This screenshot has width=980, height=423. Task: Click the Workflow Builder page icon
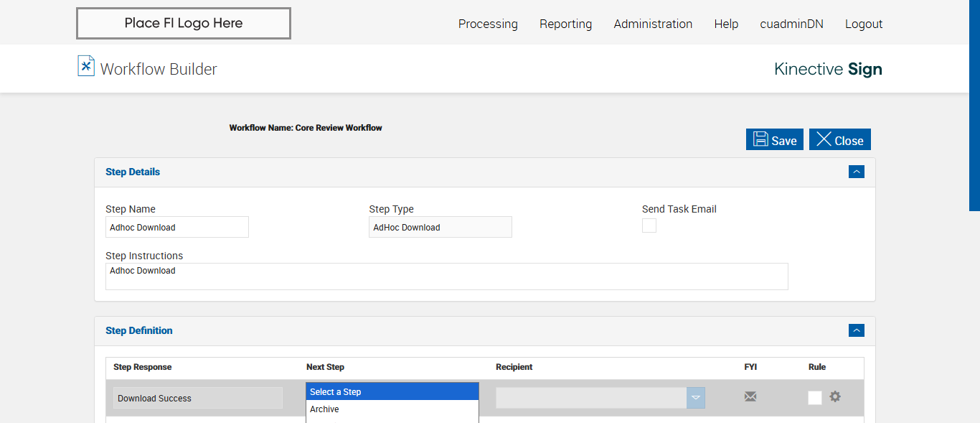tap(86, 66)
